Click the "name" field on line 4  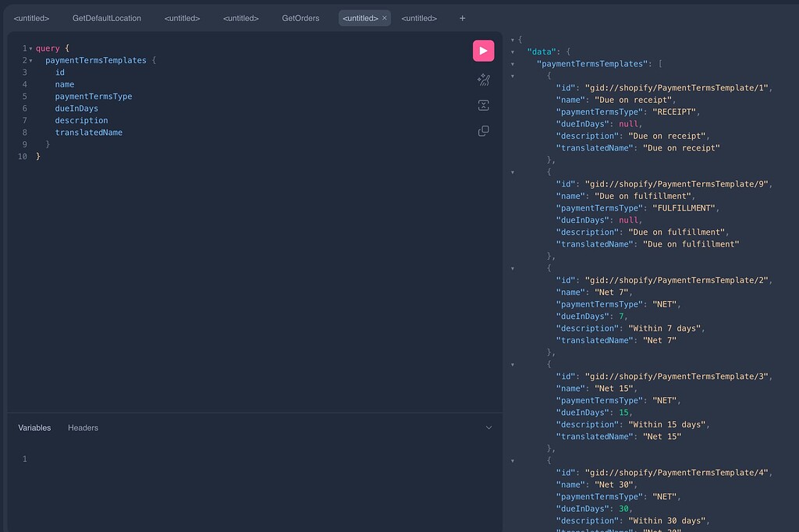[x=65, y=84]
